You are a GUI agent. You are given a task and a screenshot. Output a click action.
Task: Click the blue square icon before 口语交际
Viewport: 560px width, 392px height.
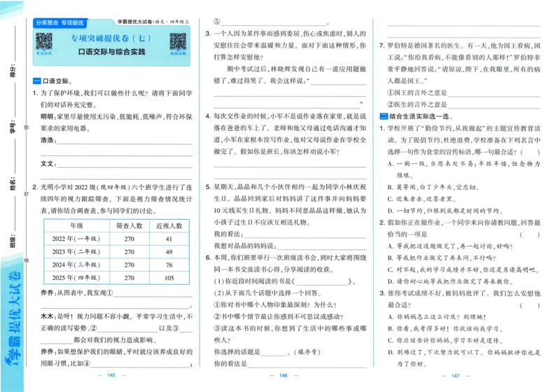click(37, 81)
